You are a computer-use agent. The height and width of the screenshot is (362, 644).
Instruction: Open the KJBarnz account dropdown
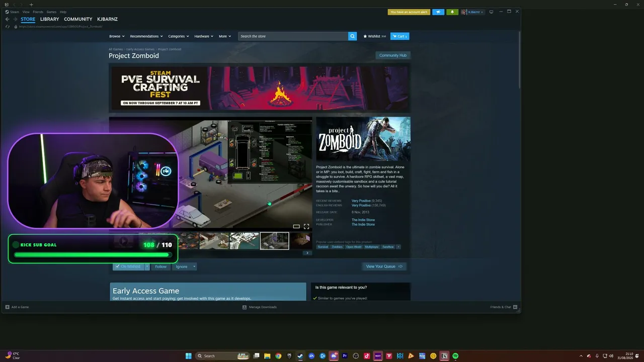(473, 12)
